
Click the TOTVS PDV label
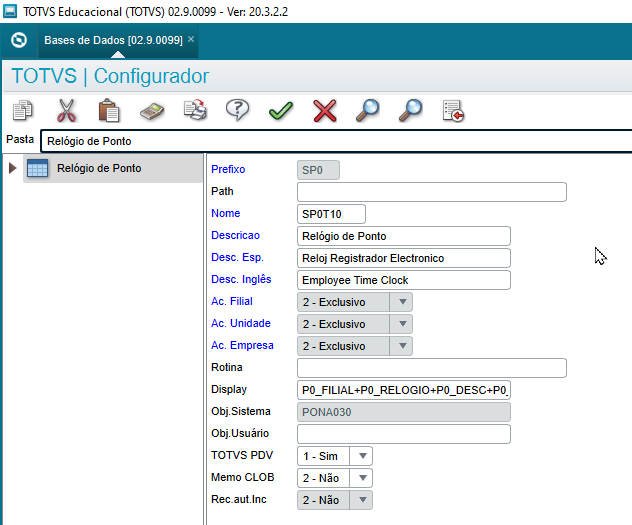tap(242, 455)
